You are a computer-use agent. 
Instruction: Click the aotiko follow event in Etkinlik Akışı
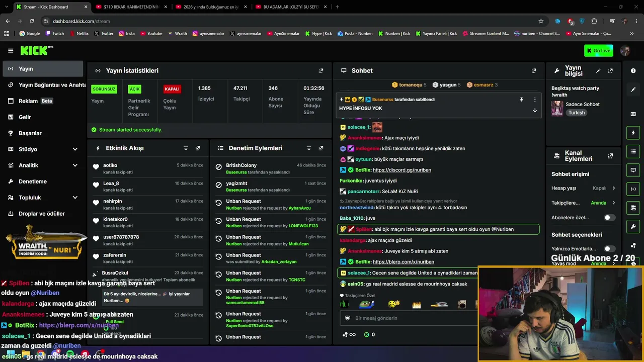148,168
